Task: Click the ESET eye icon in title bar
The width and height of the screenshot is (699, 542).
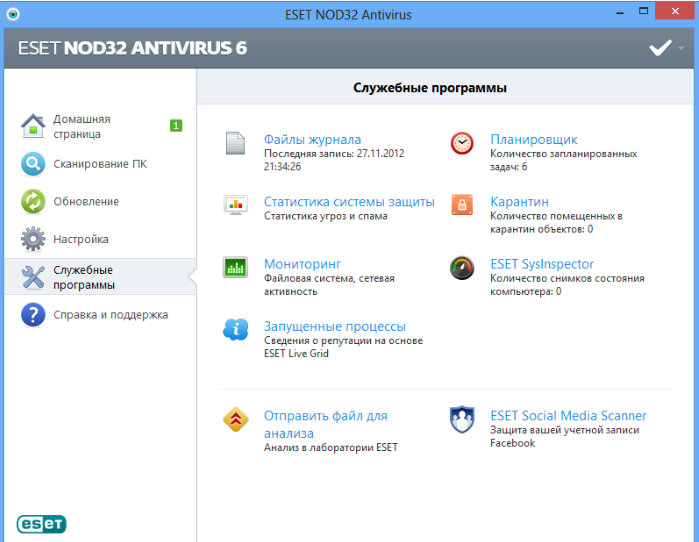Action: [x=13, y=14]
